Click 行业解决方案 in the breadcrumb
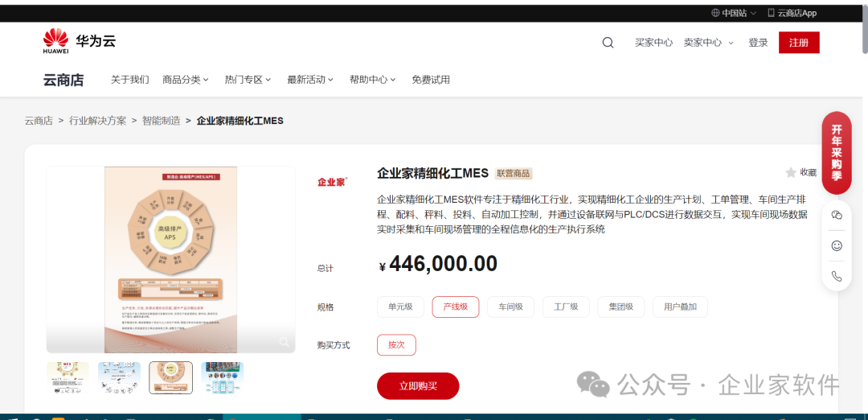The width and height of the screenshot is (868, 420). point(97,120)
